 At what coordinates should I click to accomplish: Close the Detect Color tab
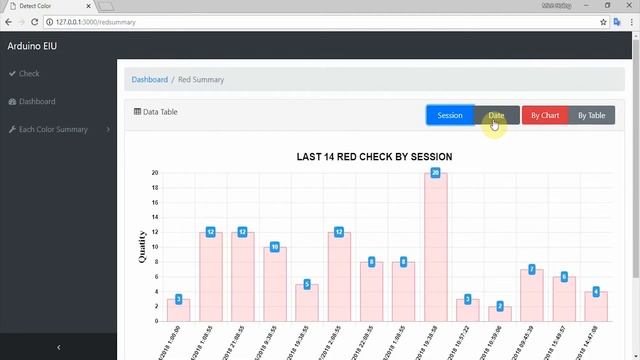pyautogui.click(x=89, y=6)
